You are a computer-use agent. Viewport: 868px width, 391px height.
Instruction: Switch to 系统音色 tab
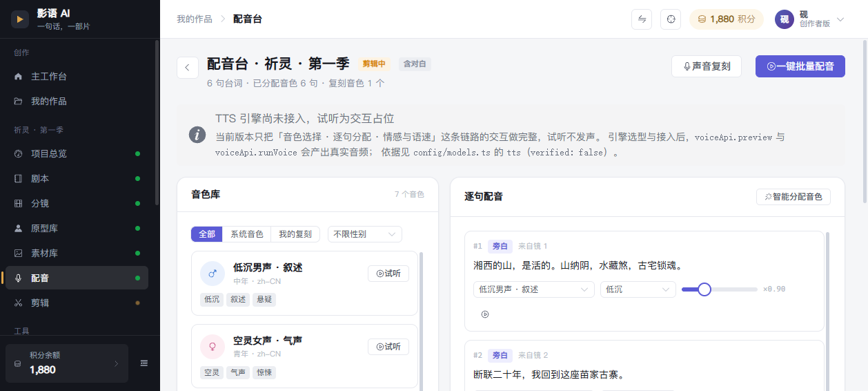(247, 234)
